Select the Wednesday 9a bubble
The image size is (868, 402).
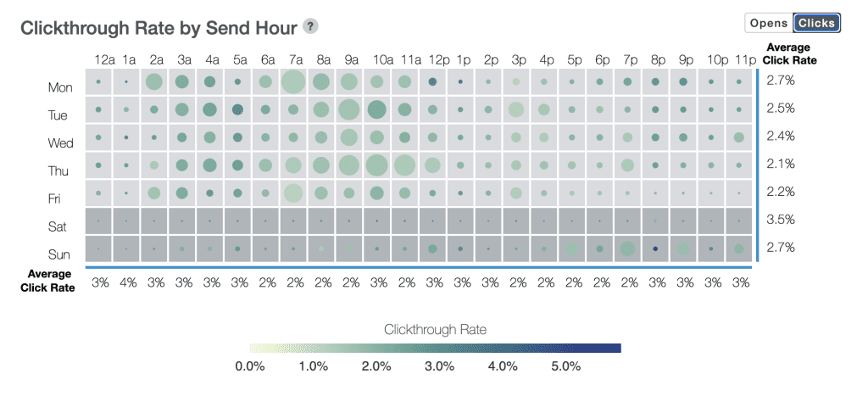pyautogui.click(x=348, y=137)
